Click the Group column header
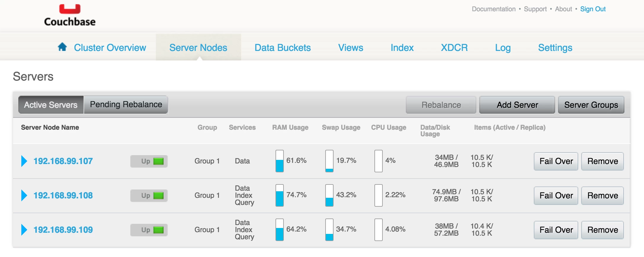Image resolution: width=644 pixels, height=257 pixels. tap(207, 127)
